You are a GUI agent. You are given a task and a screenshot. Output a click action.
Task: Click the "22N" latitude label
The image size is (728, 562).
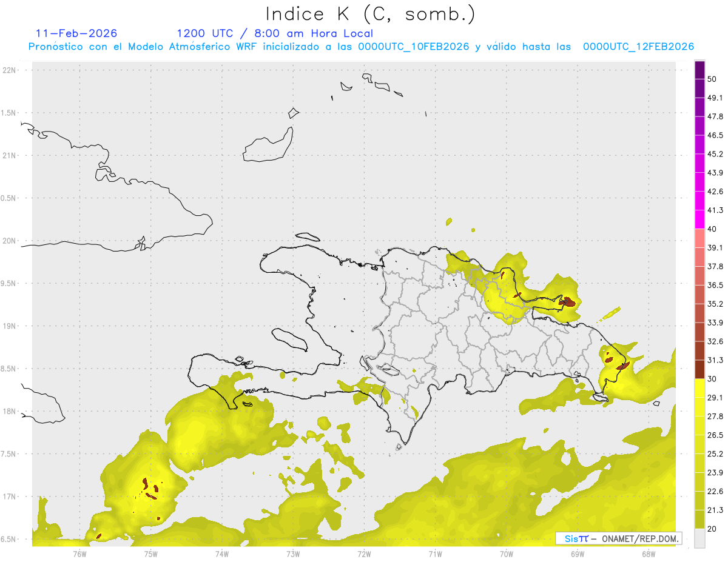[x=10, y=70]
